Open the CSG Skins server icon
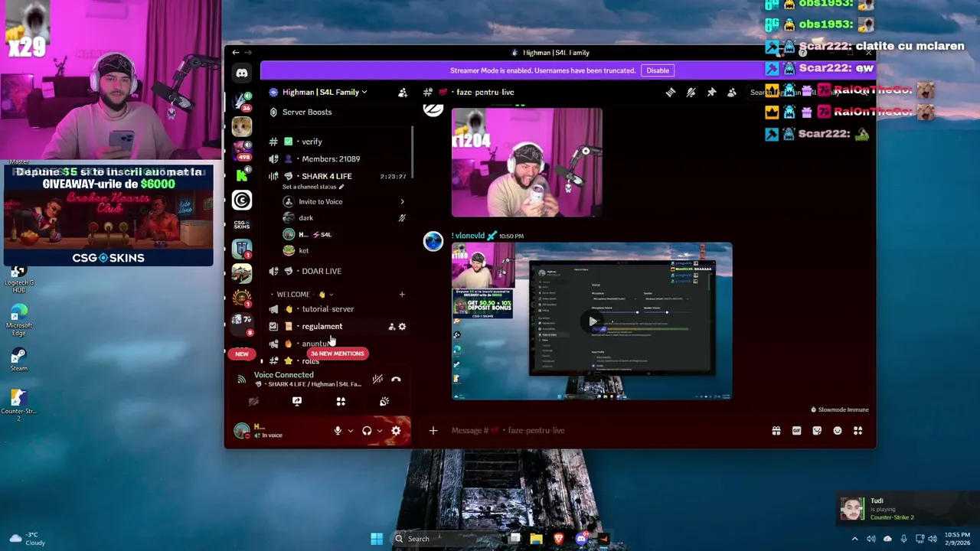 [x=241, y=224]
